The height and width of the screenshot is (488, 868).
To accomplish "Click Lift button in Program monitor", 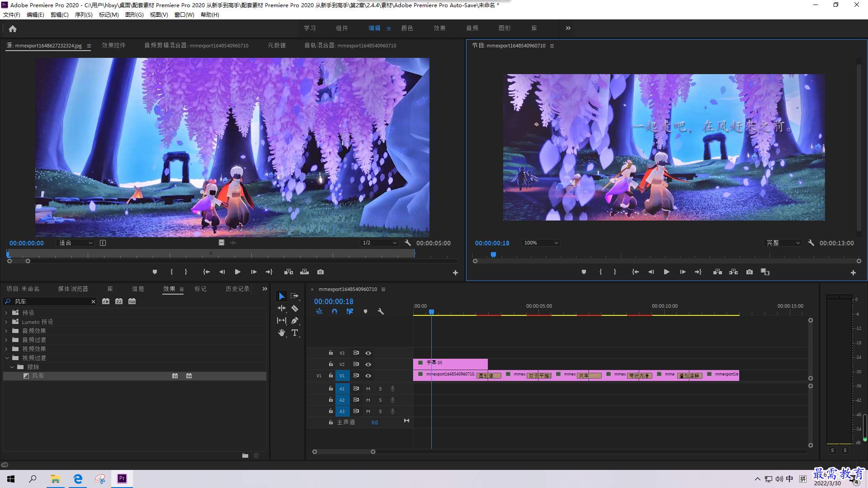I will (x=717, y=272).
